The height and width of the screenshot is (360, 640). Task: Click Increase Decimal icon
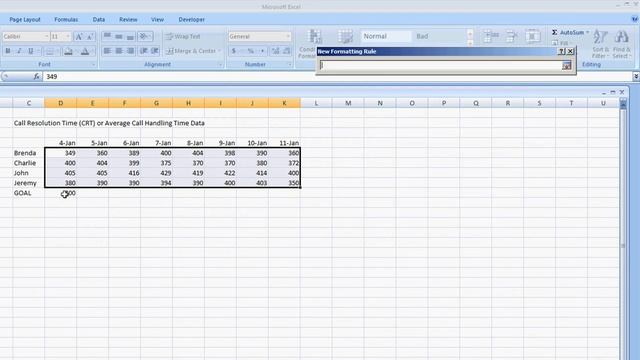pos(276,51)
